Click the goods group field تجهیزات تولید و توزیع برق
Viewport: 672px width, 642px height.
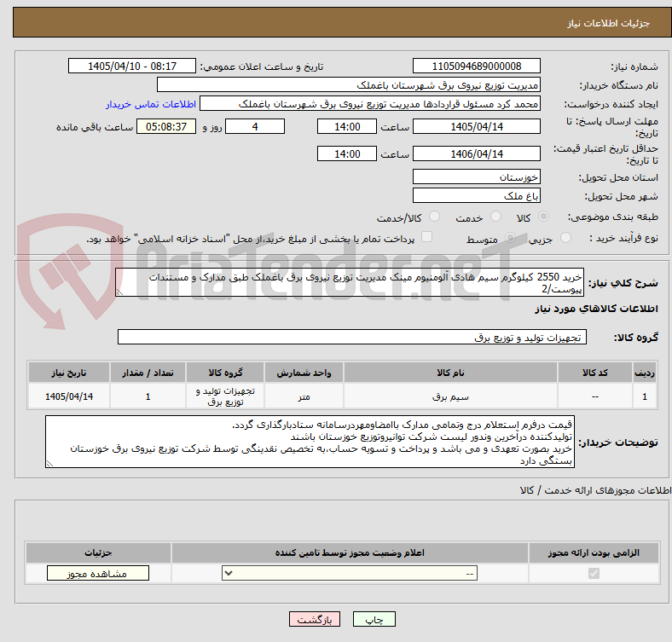[352, 337]
